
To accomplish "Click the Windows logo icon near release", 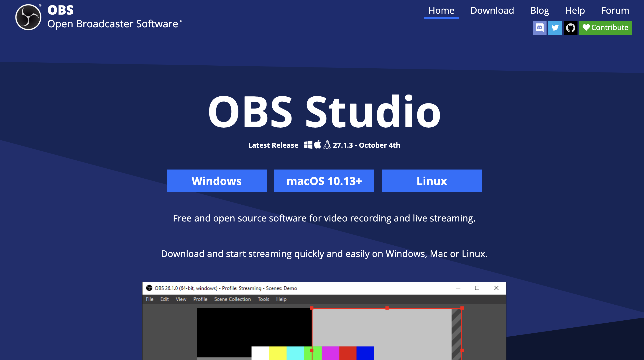I will [x=308, y=145].
